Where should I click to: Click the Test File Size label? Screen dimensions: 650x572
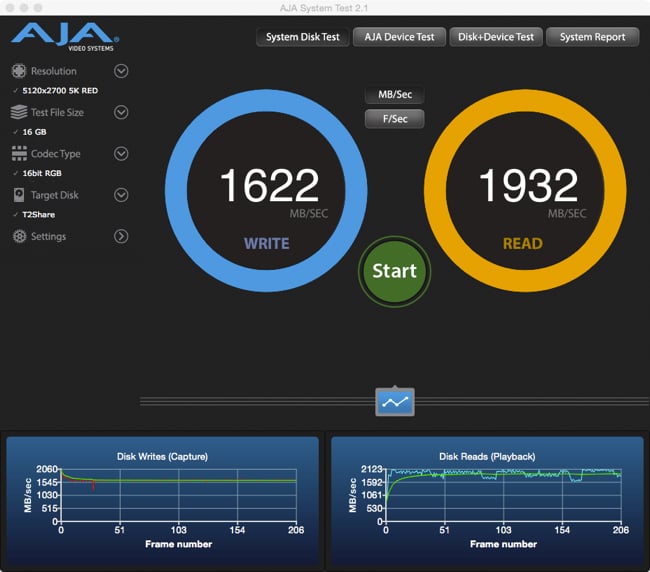click(57, 112)
